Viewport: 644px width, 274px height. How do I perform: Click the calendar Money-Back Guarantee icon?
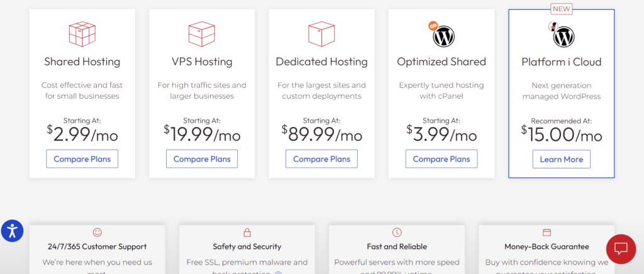tap(547, 233)
